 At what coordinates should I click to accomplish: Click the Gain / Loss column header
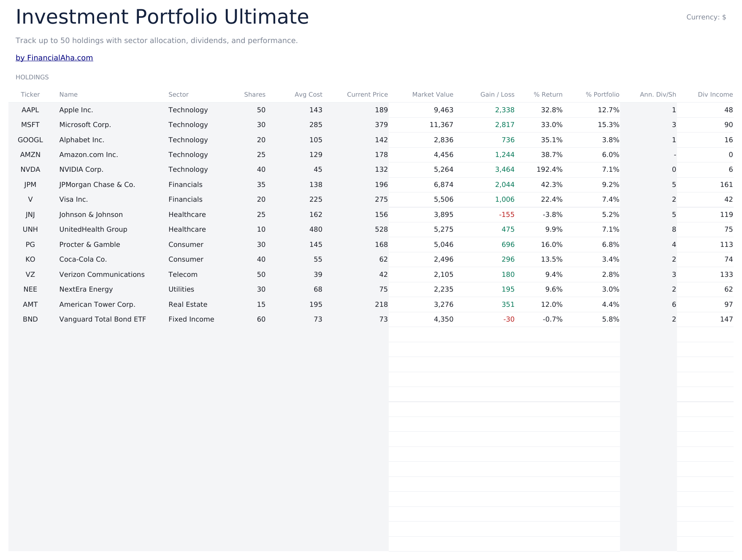[497, 95]
